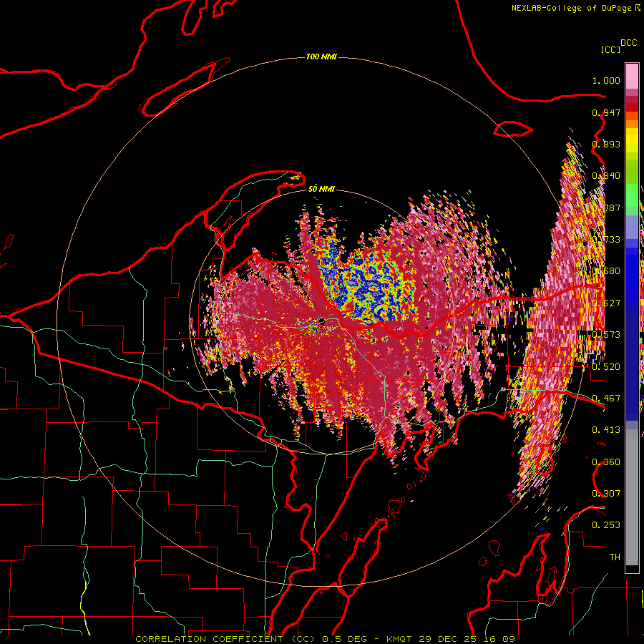644x644 pixels.
Task: Click the 0.947 legend value
Action: 606,112
